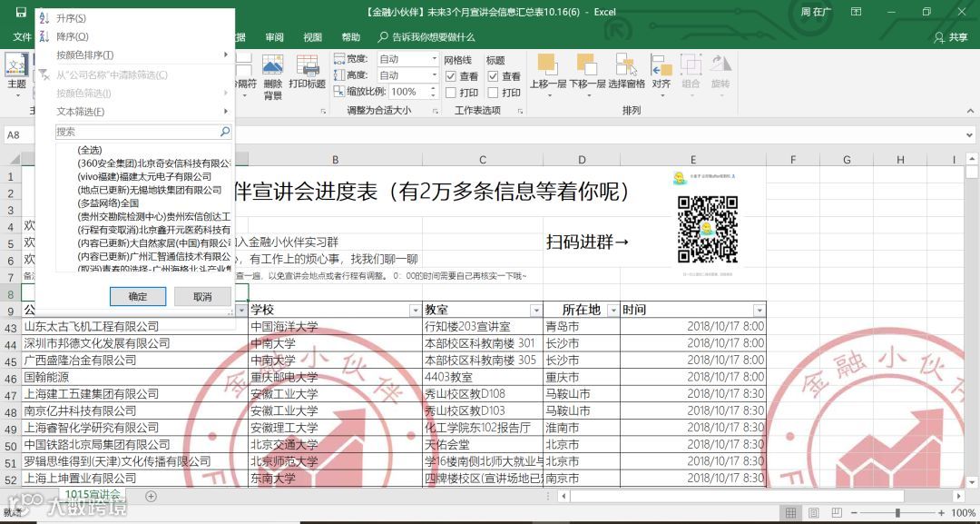
Task: Click the lightbulb 告诉我你想要做什么 box
Action: (426, 37)
